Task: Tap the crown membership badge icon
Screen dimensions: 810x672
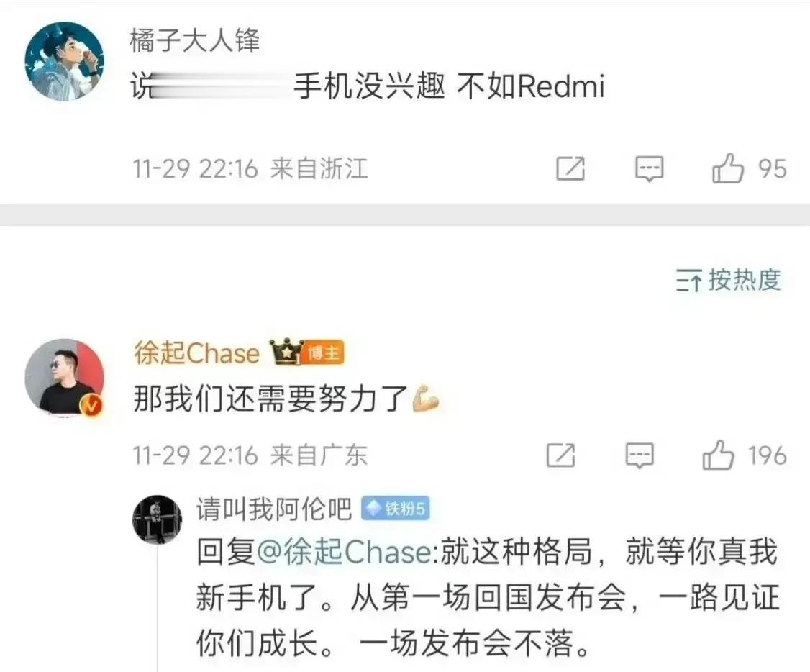Action: coord(286,352)
